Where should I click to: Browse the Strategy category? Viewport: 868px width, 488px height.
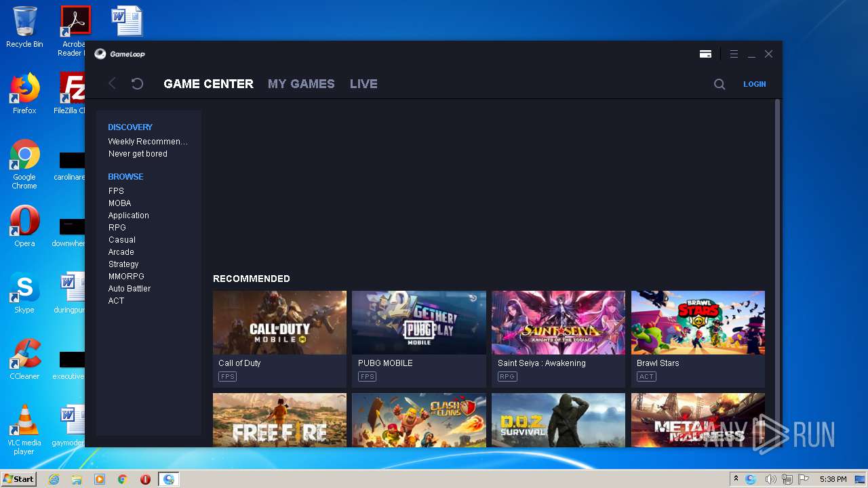click(x=123, y=264)
